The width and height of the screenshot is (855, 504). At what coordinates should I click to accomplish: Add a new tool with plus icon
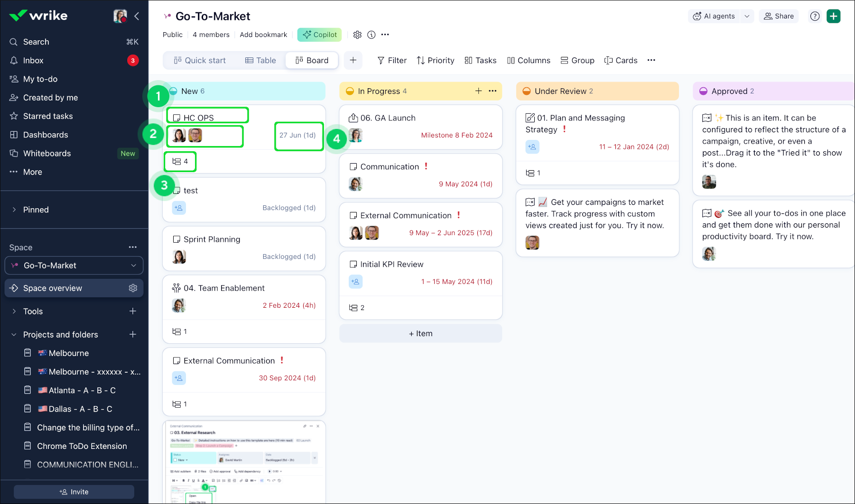[x=133, y=312]
